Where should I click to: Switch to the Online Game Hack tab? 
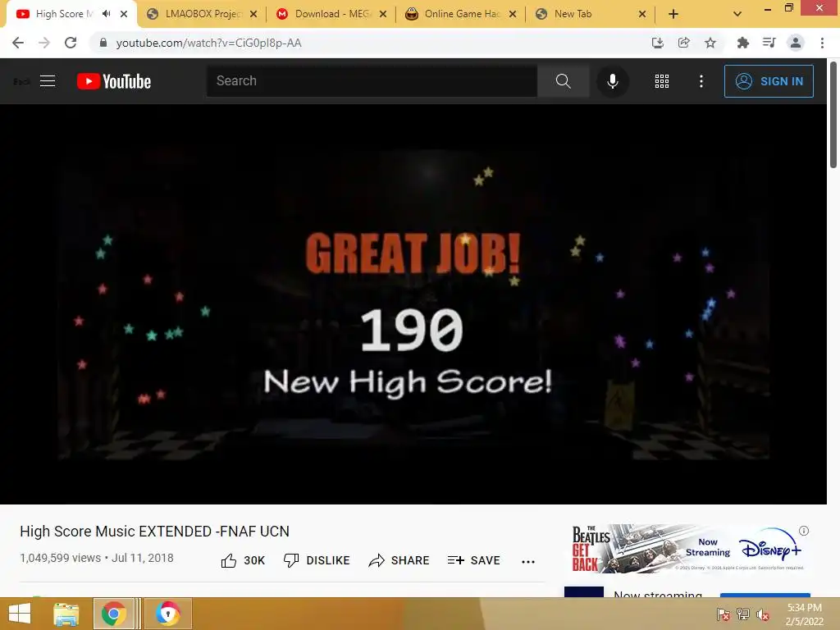click(x=461, y=14)
